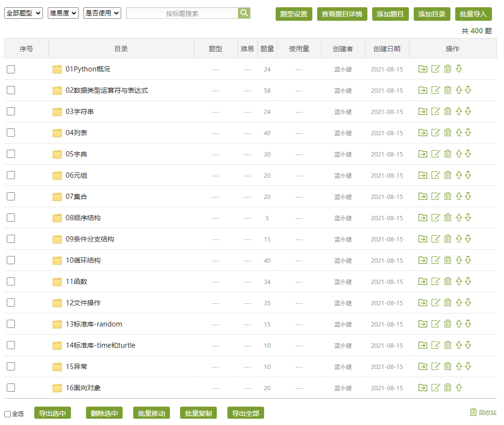Check the 09条件分支结构 row checkbox
Viewport: 504px width, 425px height.
11,239
